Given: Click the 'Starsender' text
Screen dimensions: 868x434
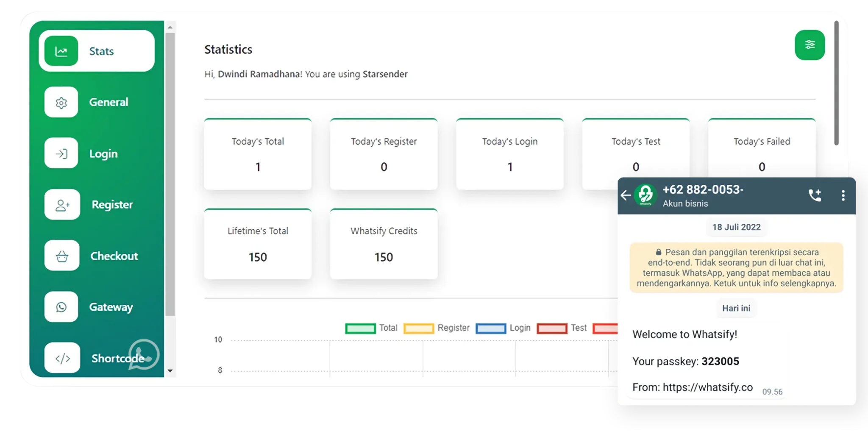Looking at the screenshot, I should pyautogui.click(x=385, y=74).
